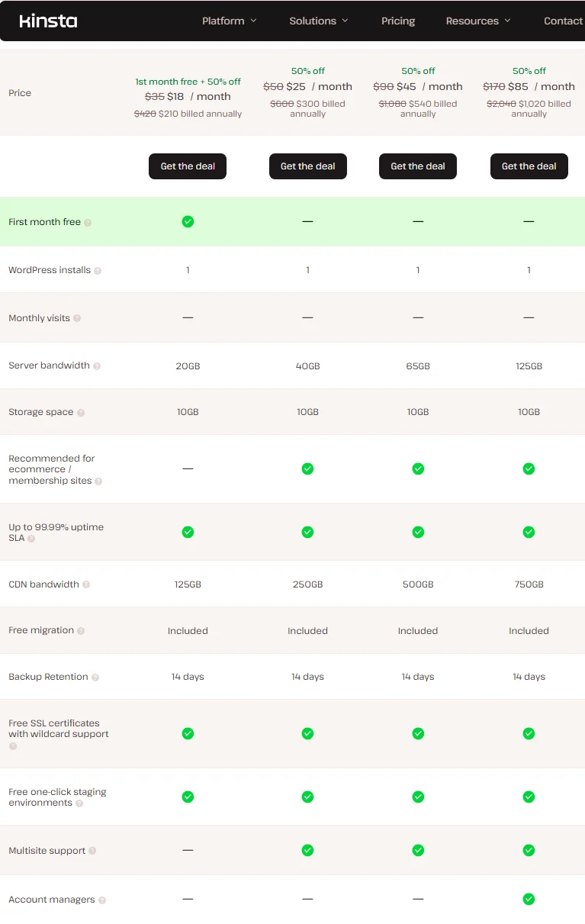Expand the Solutions dropdown

(319, 21)
